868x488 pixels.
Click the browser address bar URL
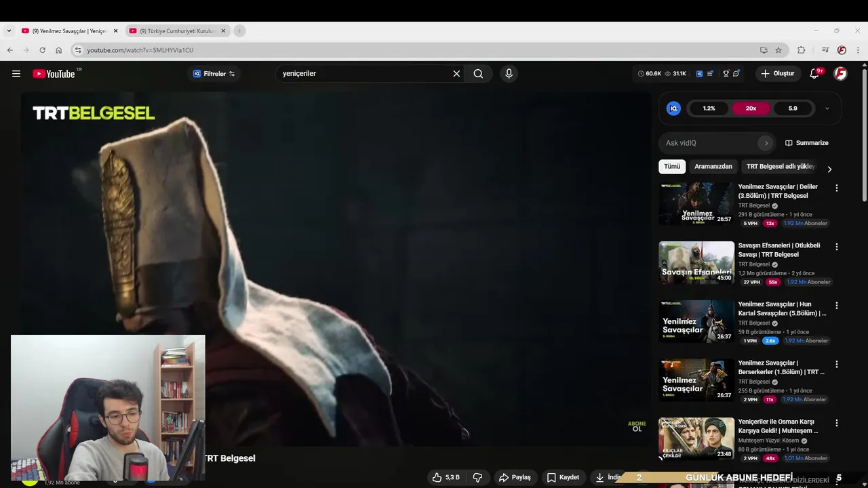(x=140, y=50)
